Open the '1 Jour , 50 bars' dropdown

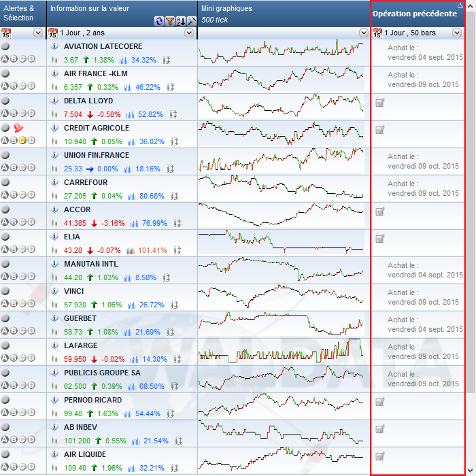point(457,33)
